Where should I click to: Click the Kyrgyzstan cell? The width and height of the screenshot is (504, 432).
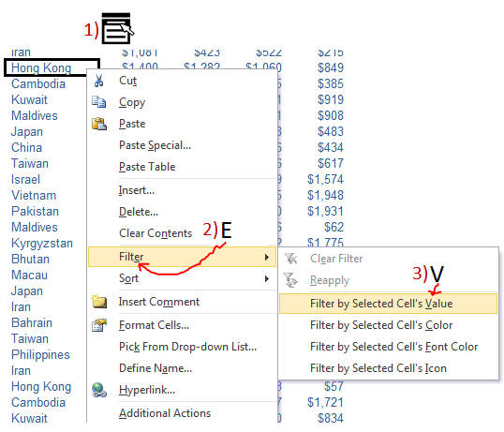tap(42, 244)
